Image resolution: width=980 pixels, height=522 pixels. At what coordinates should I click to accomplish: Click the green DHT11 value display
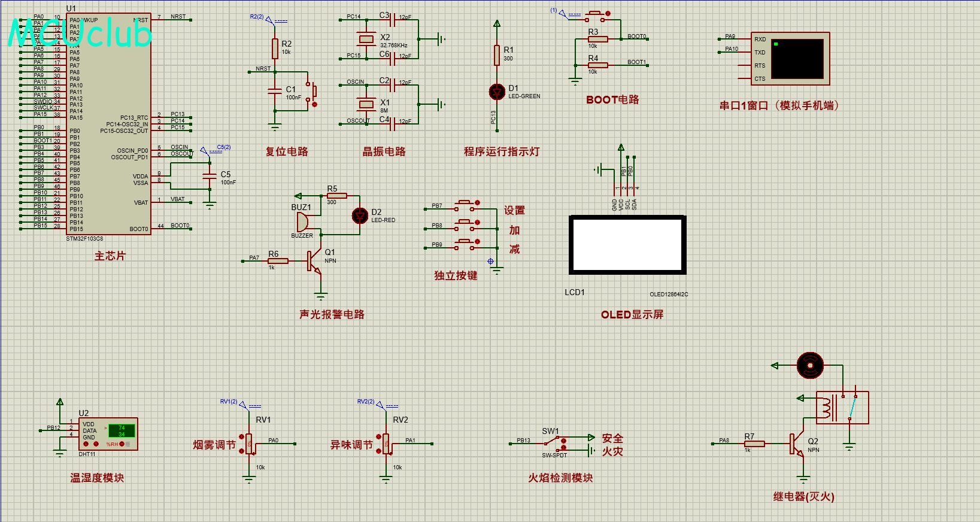122,431
